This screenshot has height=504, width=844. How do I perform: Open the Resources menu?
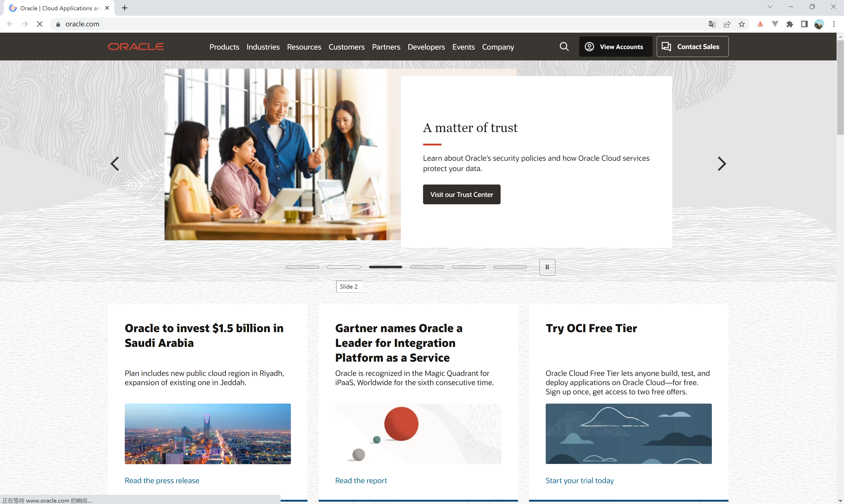click(x=304, y=47)
